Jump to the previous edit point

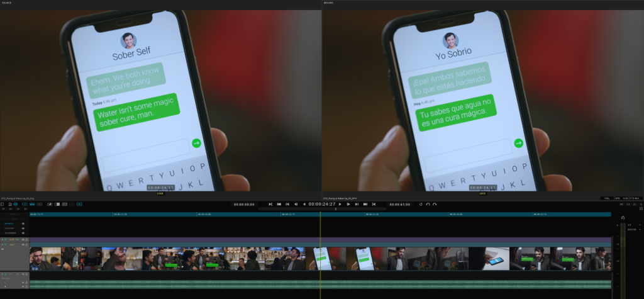pyautogui.click(x=287, y=205)
